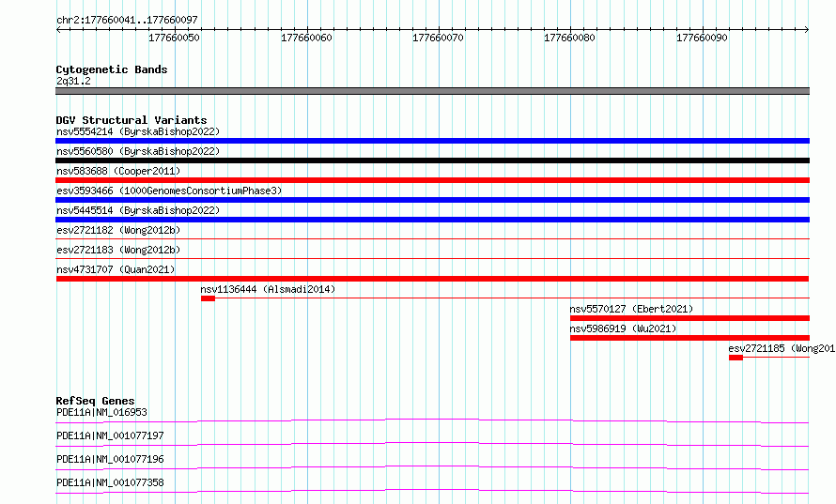Click ruler position 177660080
The width and height of the screenshot is (836, 504).
coord(569,38)
